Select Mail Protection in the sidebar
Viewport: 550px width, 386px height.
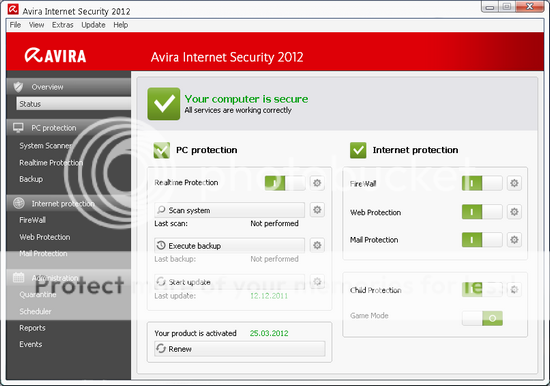pyautogui.click(x=43, y=253)
